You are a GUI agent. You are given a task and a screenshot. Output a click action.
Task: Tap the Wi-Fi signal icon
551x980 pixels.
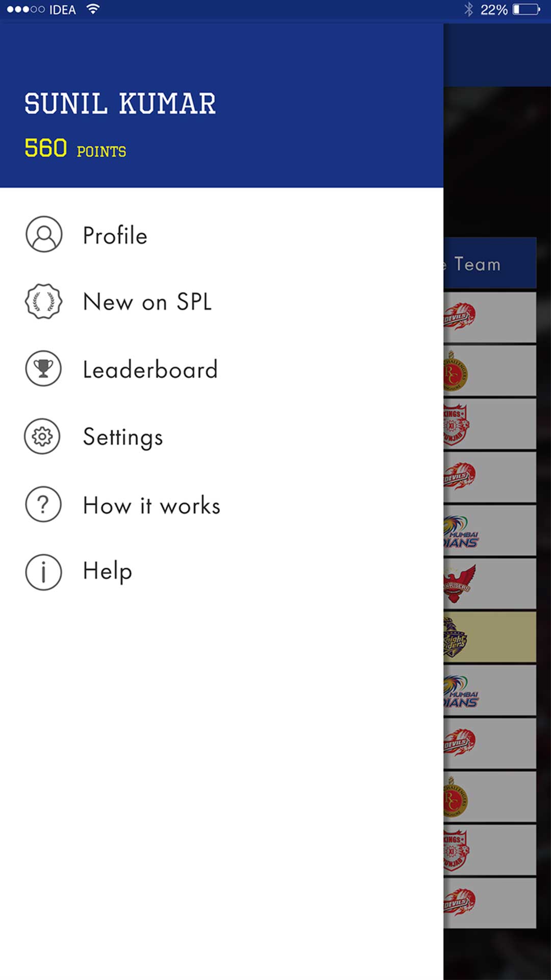pyautogui.click(x=93, y=9)
